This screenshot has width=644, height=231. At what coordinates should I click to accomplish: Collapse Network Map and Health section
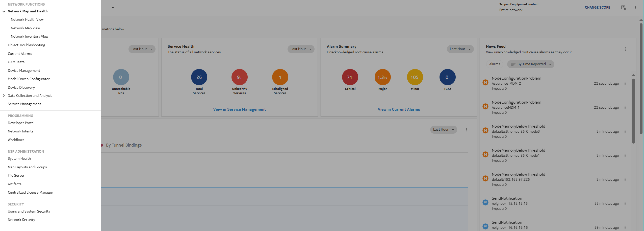(x=4, y=11)
